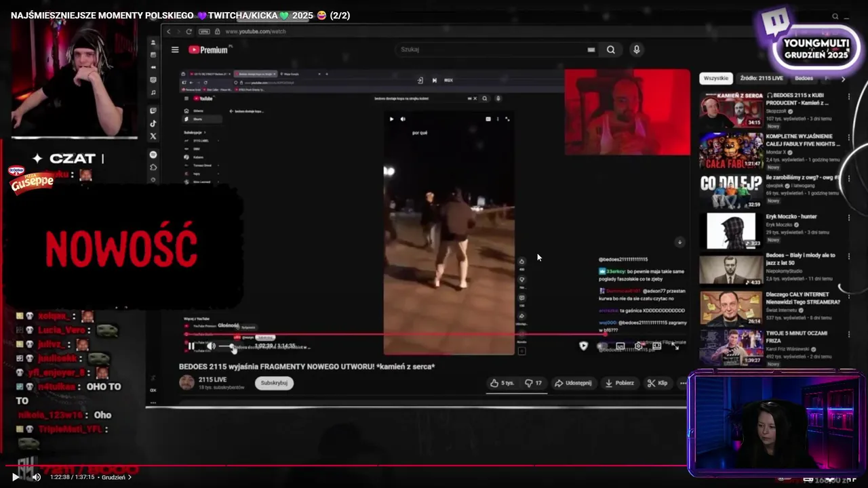Screen dimensions: 868x488
Task: Click the shield icon in inner player controls
Action: click(584, 346)
